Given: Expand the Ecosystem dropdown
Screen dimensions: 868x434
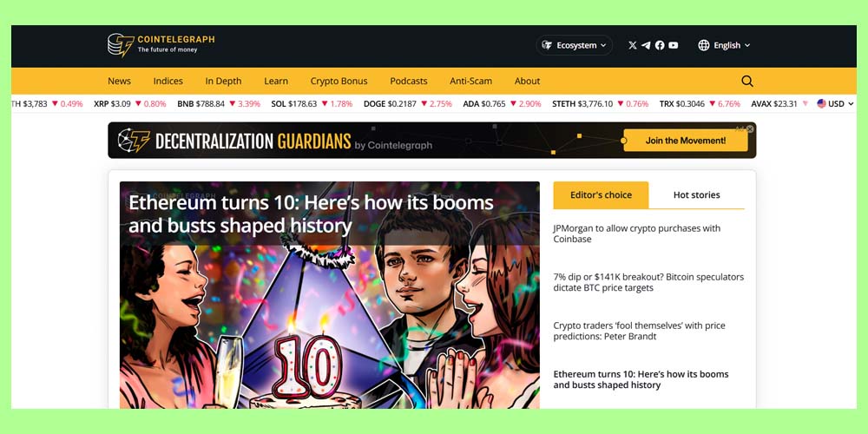Looking at the screenshot, I should [574, 45].
